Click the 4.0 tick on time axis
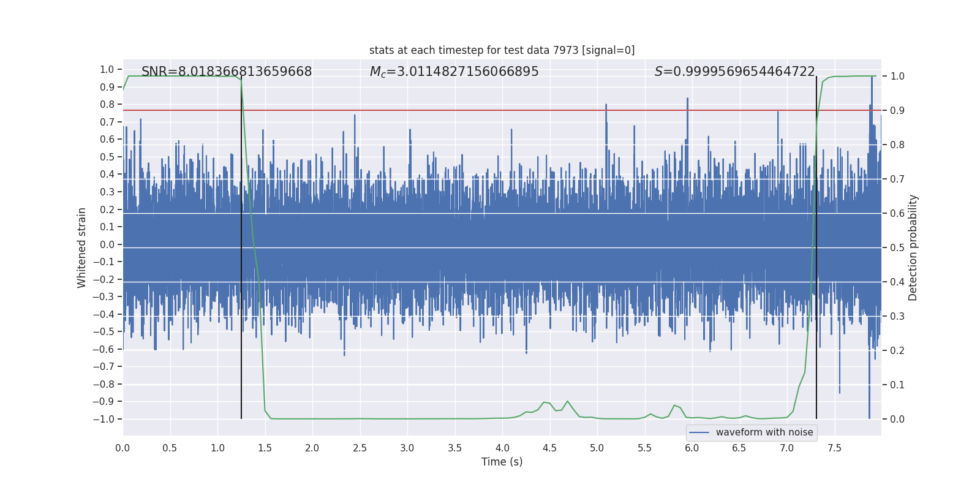The height and width of the screenshot is (490, 980). (502, 448)
